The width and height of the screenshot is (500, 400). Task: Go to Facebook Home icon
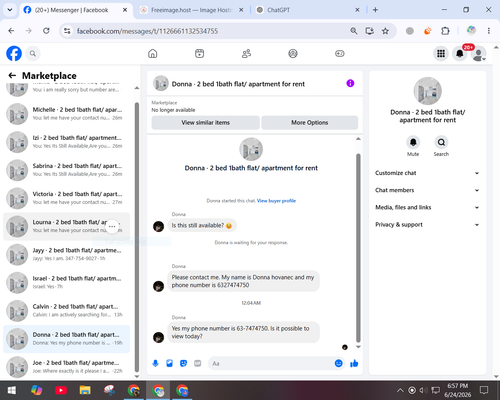153,53
